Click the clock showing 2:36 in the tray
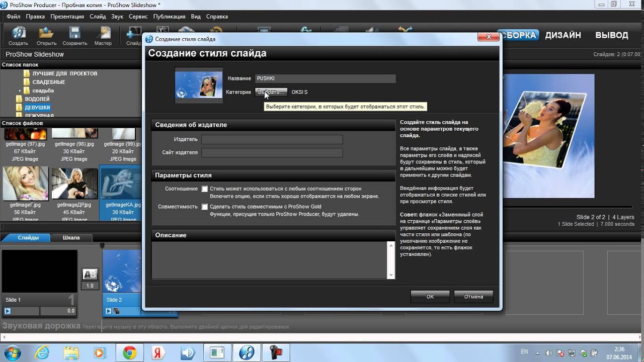The image size is (644, 362). (x=619, y=349)
